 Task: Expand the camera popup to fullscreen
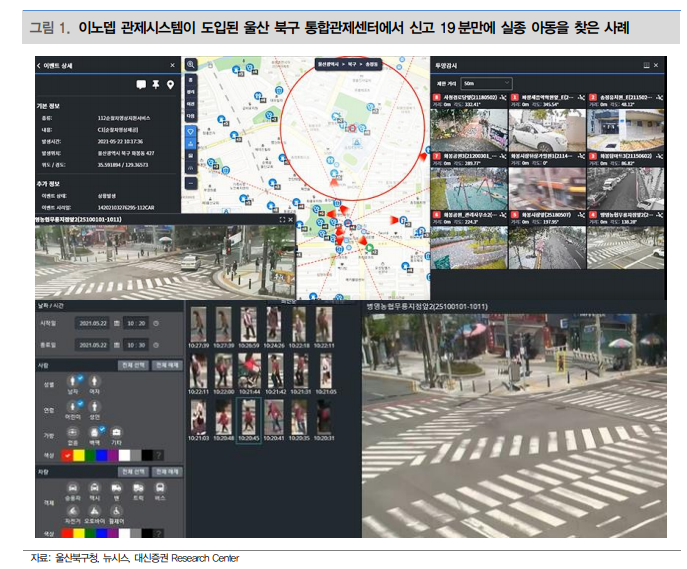coord(283,219)
